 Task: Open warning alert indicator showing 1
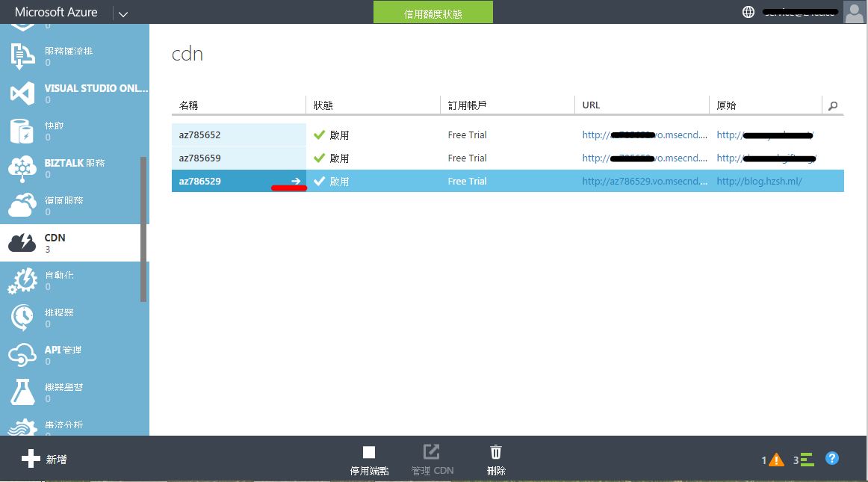773,460
